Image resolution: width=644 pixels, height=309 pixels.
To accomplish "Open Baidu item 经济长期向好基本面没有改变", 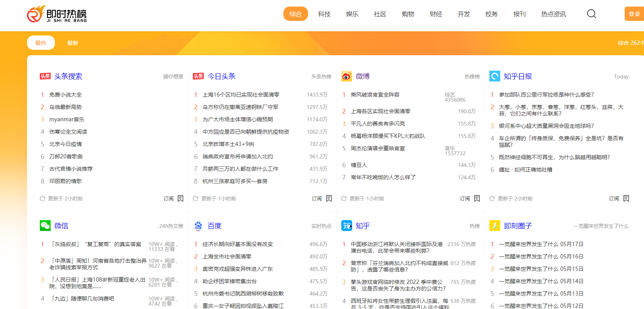I will [x=238, y=244].
